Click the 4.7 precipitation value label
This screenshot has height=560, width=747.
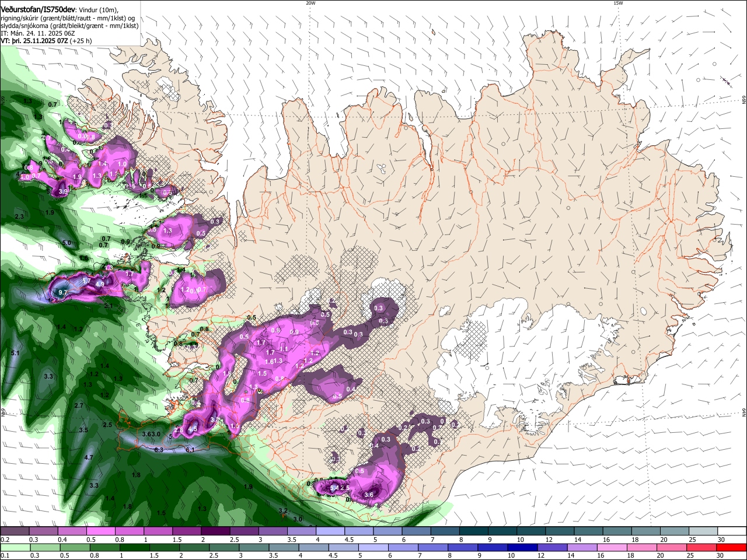(x=89, y=458)
